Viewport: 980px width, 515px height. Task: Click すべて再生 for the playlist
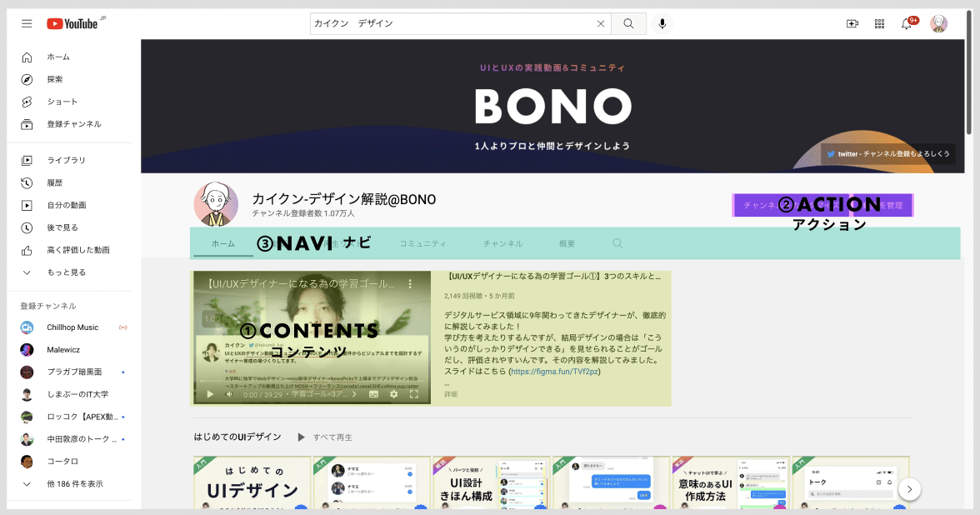point(327,437)
